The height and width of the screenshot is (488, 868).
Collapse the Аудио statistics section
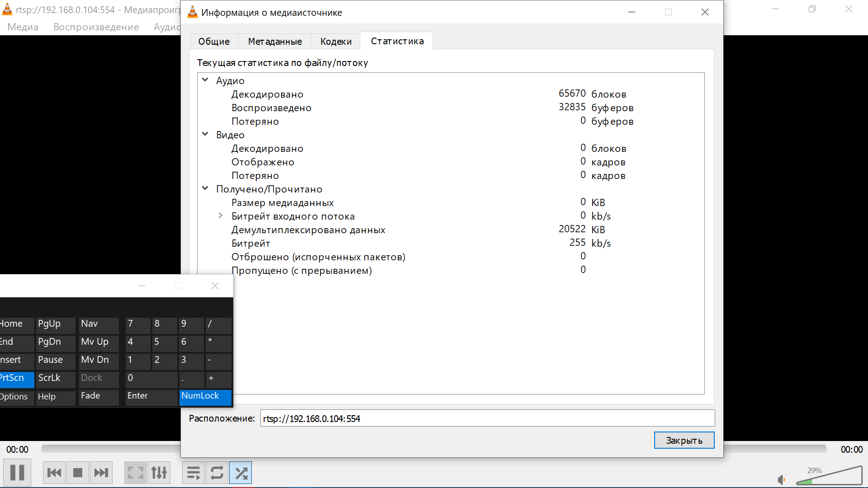pyautogui.click(x=205, y=80)
